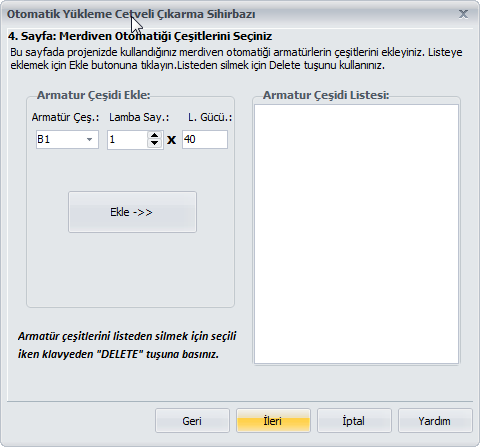This screenshot has height=447, width=480.
Task: Increase lamp count with up arrow
Action: tap(154, 135)
